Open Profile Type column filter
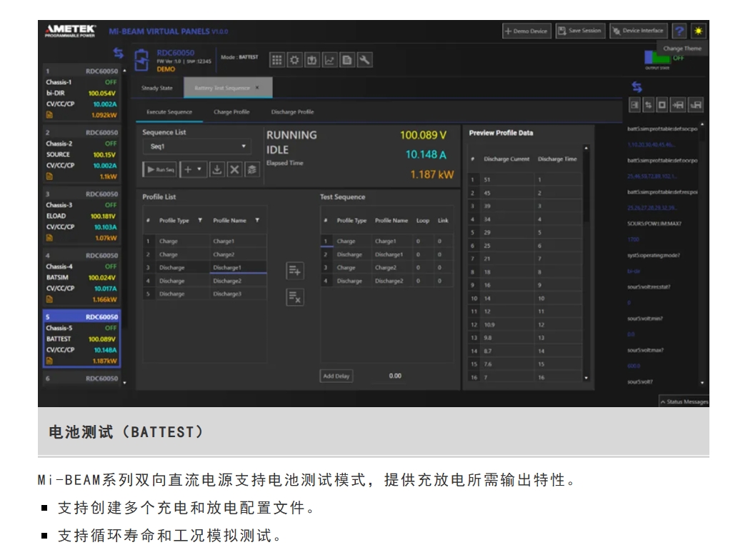 (x=200, y=221)
